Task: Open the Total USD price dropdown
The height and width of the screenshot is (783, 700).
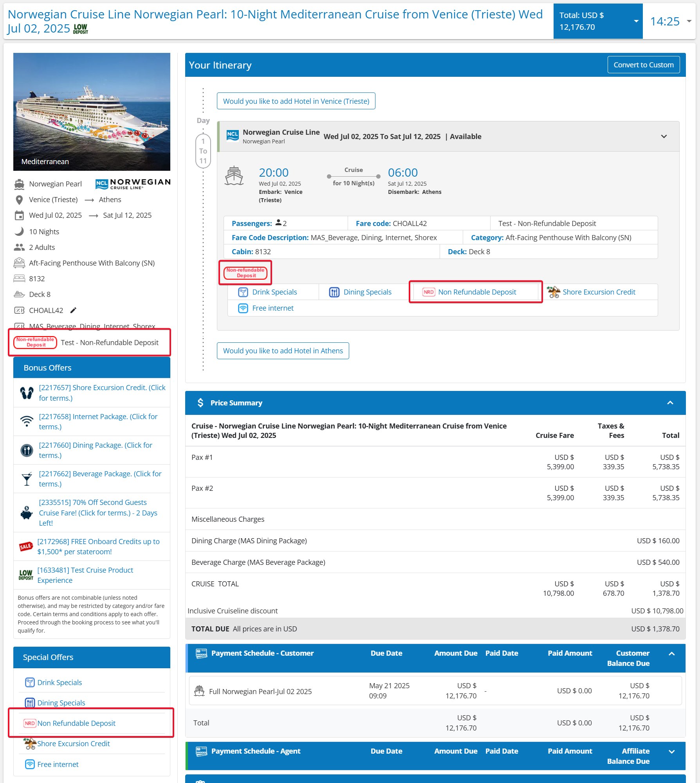Action: point(598,21)
